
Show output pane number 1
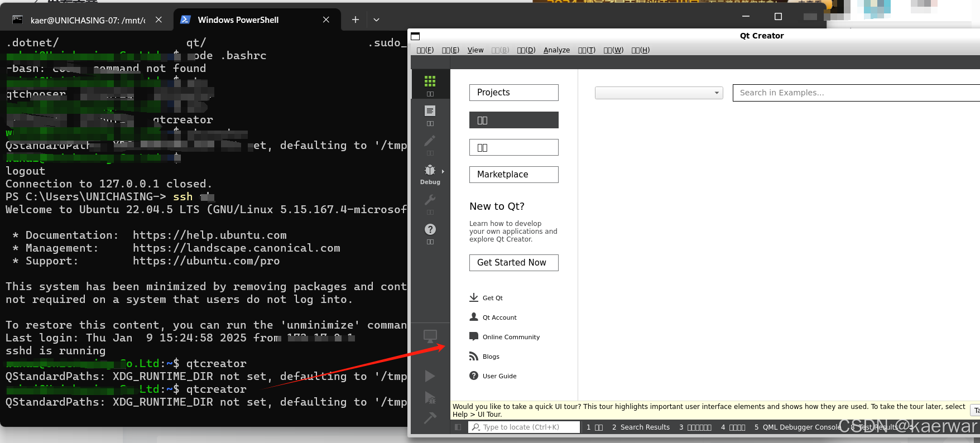(594, 427)
